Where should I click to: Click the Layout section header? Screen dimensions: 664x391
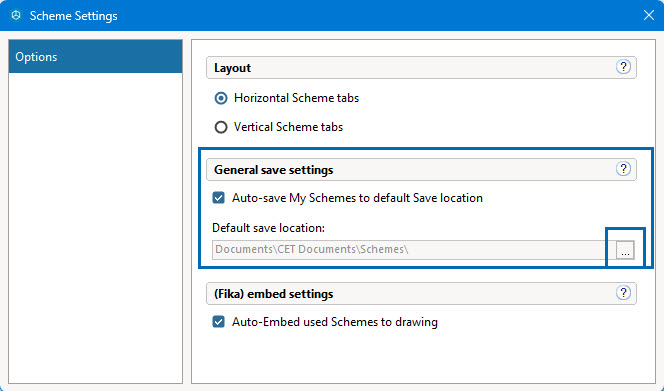click(x=421, y=68)
